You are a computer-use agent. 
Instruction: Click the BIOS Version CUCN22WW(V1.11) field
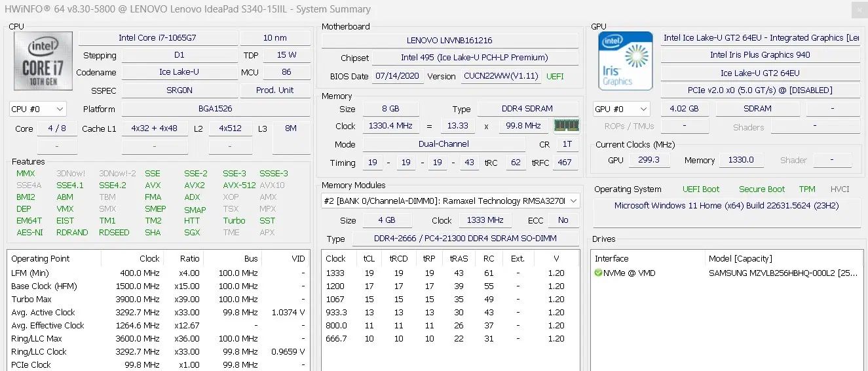pyautogui.click(x=500, y=76)
